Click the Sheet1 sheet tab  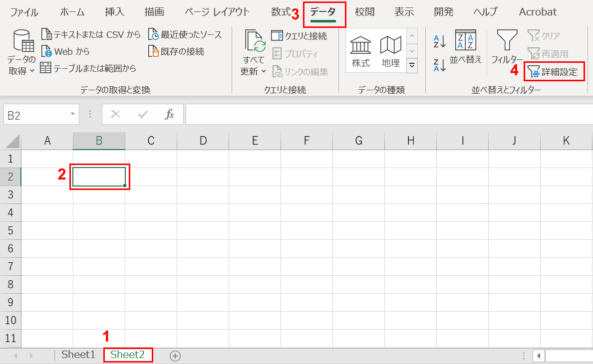[x=78, y=355]
